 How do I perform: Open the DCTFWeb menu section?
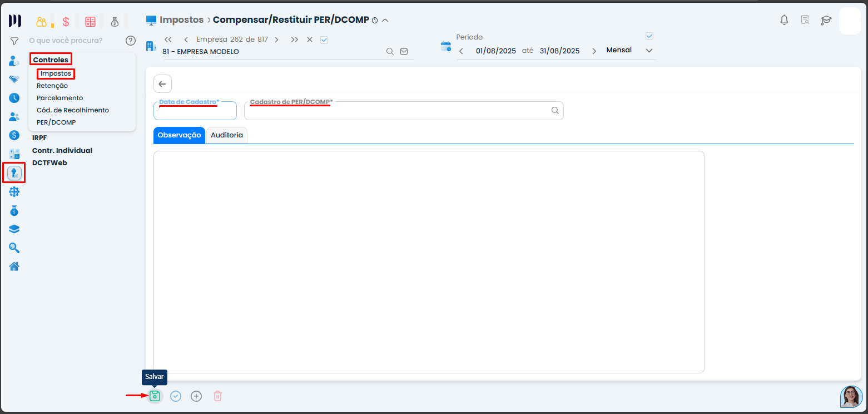pyautogui.click(x=49, y=163)
